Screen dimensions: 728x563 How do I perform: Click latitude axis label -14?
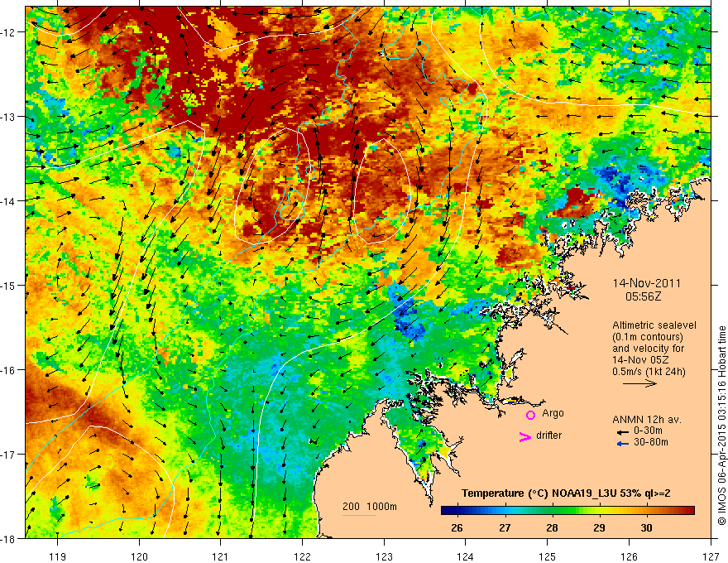click(9, 201)
